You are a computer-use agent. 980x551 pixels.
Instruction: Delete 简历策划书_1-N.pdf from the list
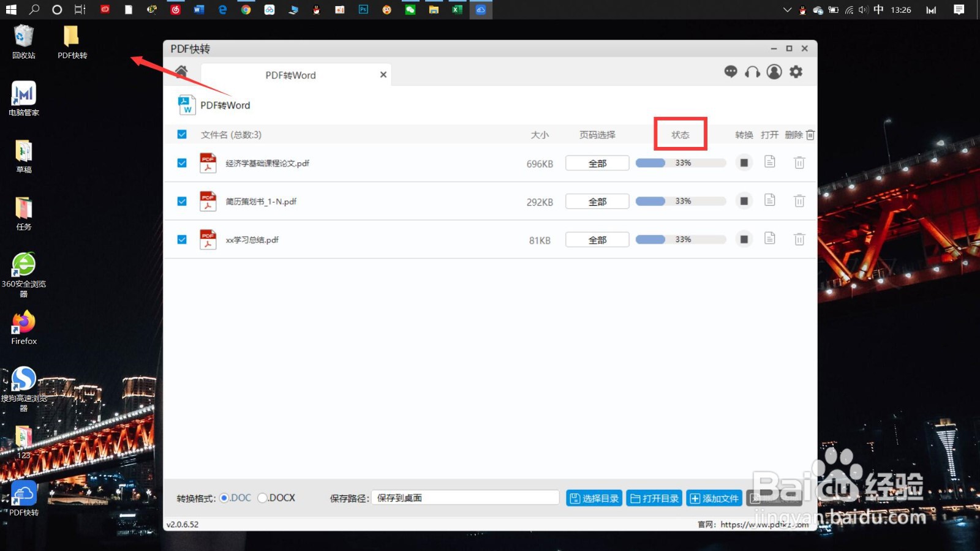799,201
